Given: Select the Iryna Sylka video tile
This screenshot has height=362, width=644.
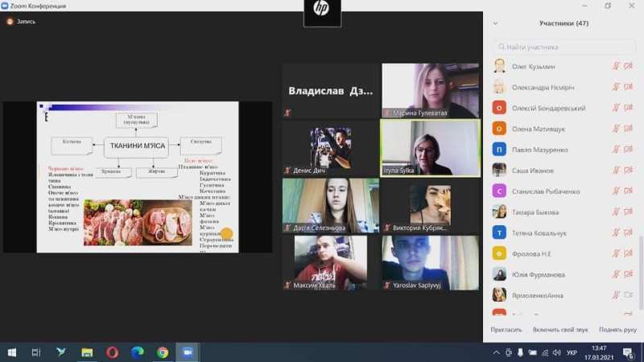Looking at the screenshot, I should pos(430,148).
